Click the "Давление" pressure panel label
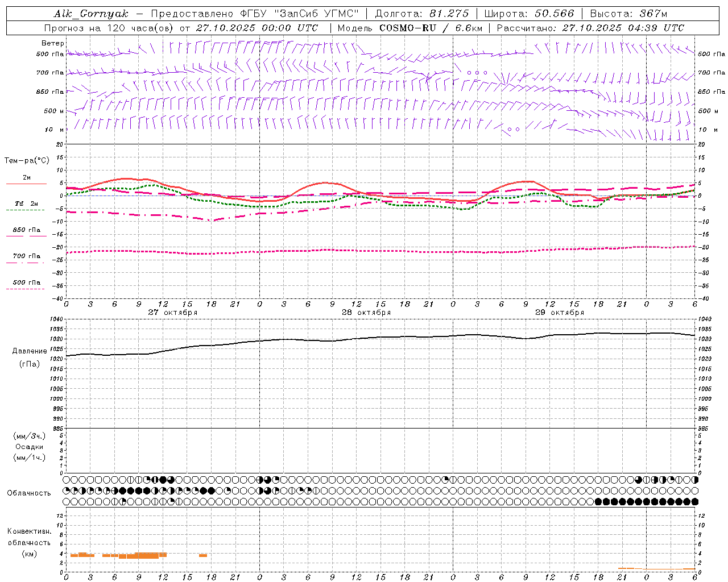The image size is (728, 582). [x=30, y=351]
